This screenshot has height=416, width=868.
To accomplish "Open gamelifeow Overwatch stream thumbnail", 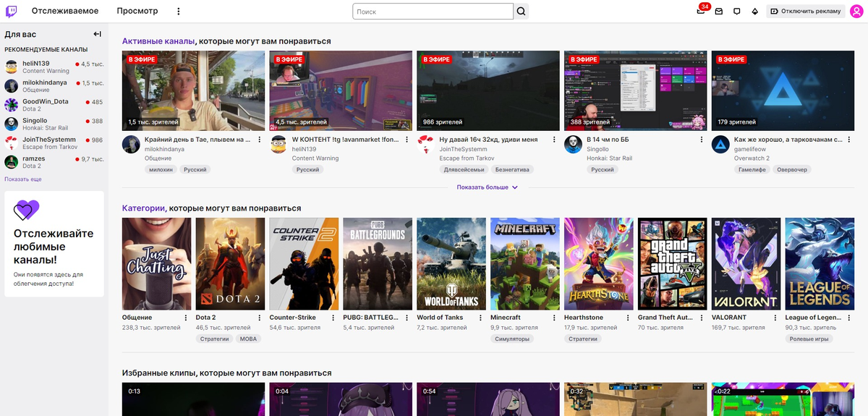I will tap(783, 90).
